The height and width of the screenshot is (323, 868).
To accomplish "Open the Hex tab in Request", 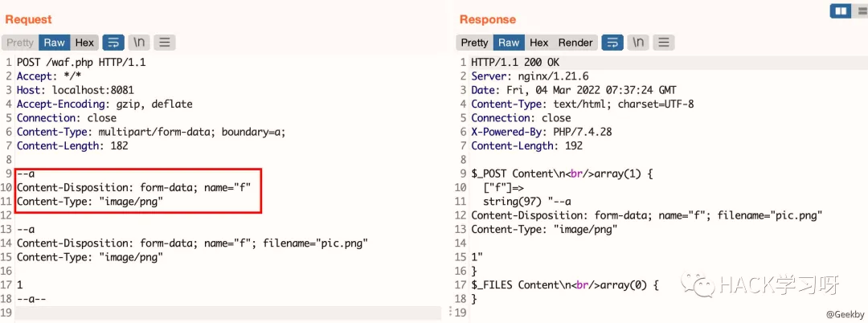I will (x=84, y=43).
